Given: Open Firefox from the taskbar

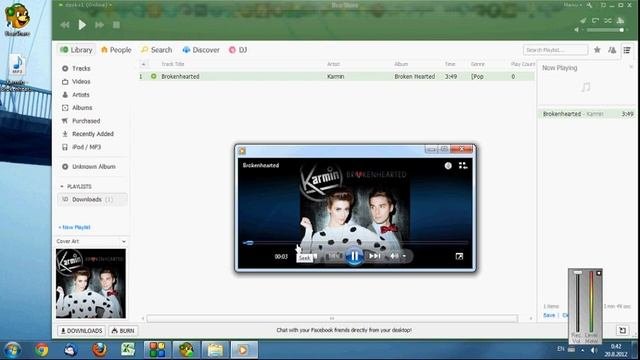Looking at the screenshot, I should click(x=99, y=350).
